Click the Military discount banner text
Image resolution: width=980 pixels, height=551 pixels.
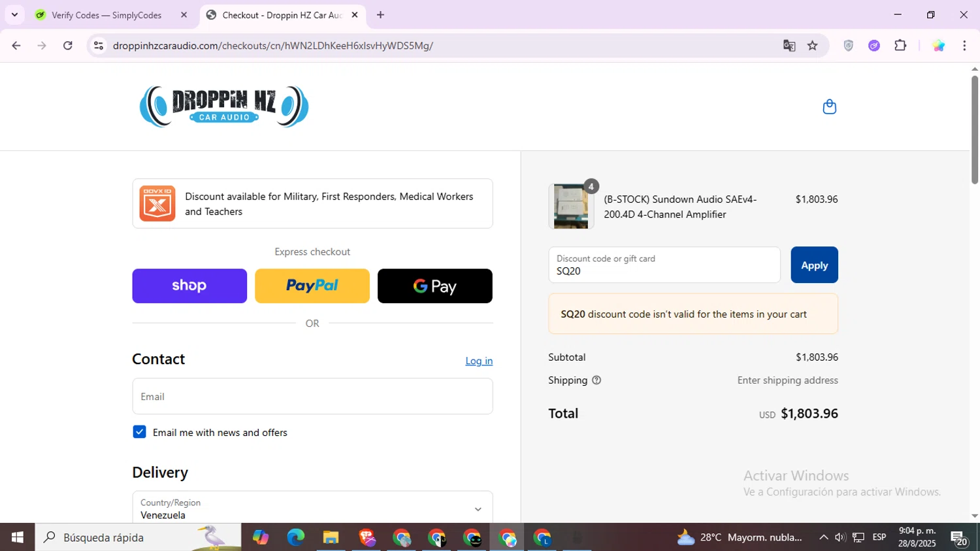coord(329,204)
